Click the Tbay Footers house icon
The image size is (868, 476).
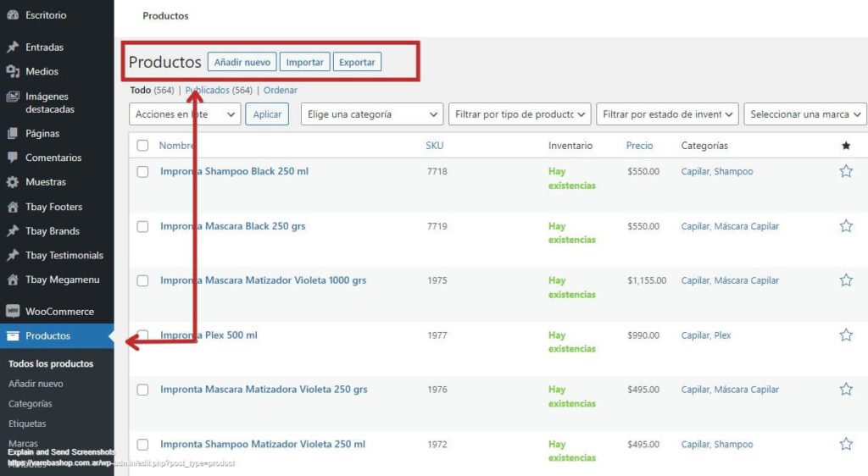tap(12, 207)
